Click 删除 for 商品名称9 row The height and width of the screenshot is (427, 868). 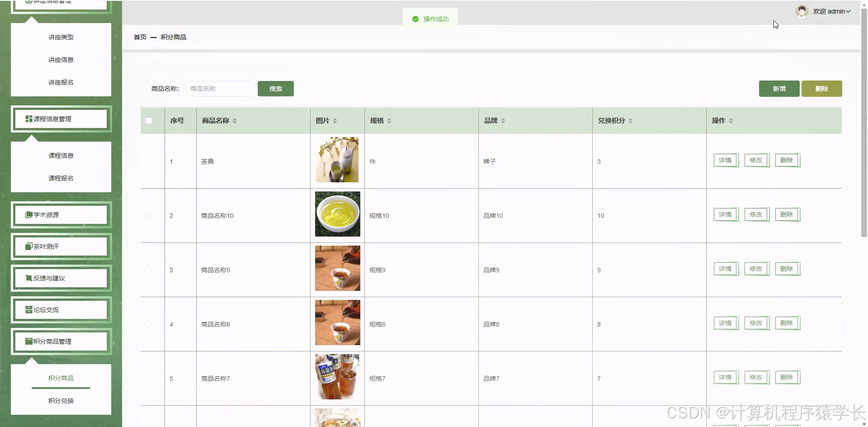[x=787, y=269]
